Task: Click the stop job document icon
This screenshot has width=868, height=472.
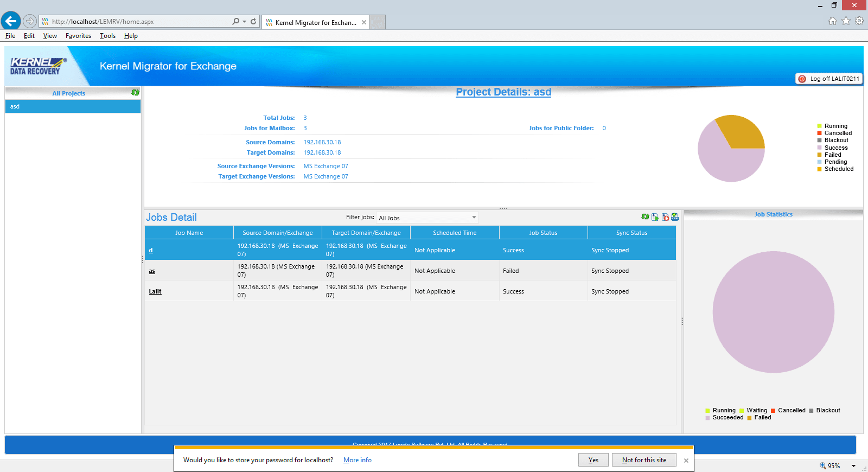Action: tap(665, 217)
